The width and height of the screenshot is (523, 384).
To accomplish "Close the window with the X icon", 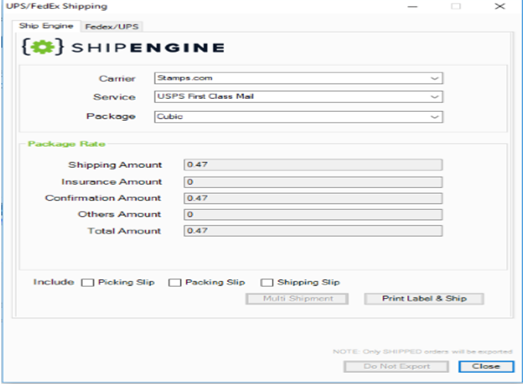I will pos(500,6).
